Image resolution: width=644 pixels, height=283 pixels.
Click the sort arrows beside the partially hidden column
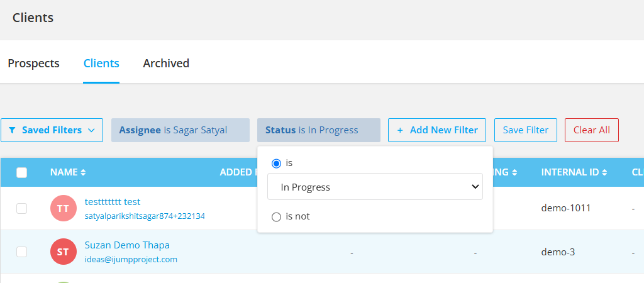pos(514,172)
